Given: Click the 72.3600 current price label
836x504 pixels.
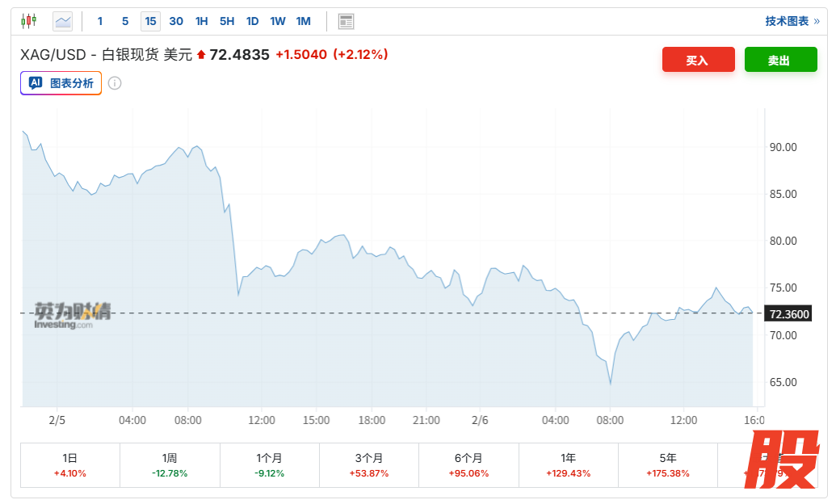Looking at the screenshot, I should 789,314.
